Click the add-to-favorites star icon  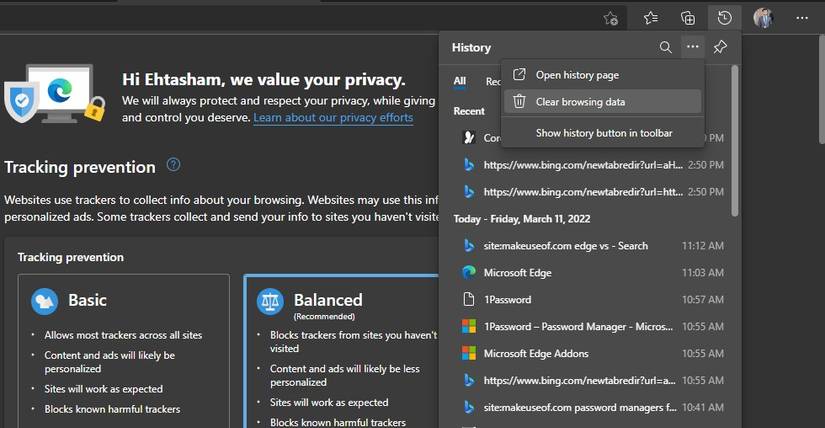pyautogui.click(x=611, y=18)
